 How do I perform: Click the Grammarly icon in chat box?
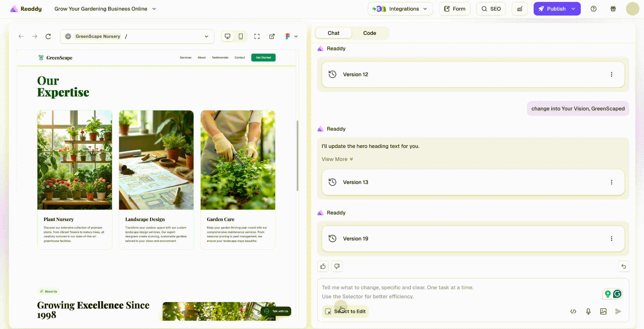point(617,294)
